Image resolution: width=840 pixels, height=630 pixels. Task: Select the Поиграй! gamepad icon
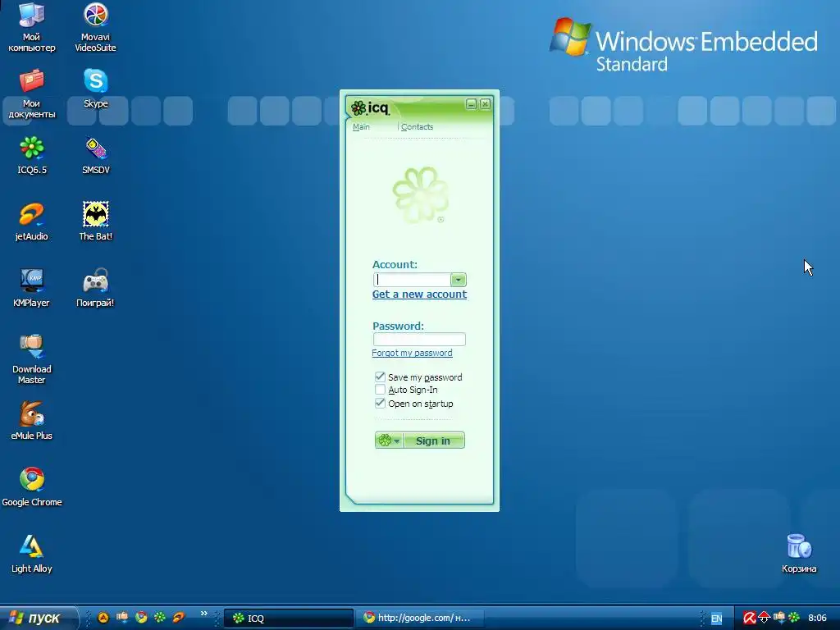tap(95, 288)
